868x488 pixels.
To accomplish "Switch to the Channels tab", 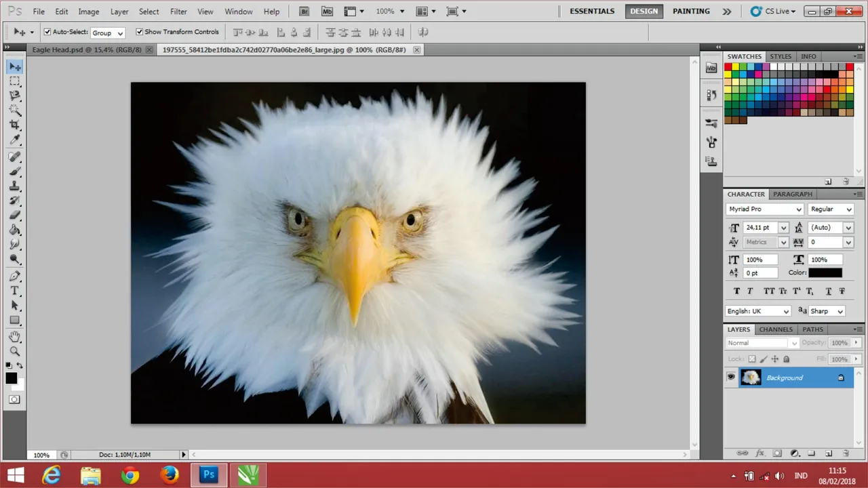I will pyautogui.click(x=776, y=329).
